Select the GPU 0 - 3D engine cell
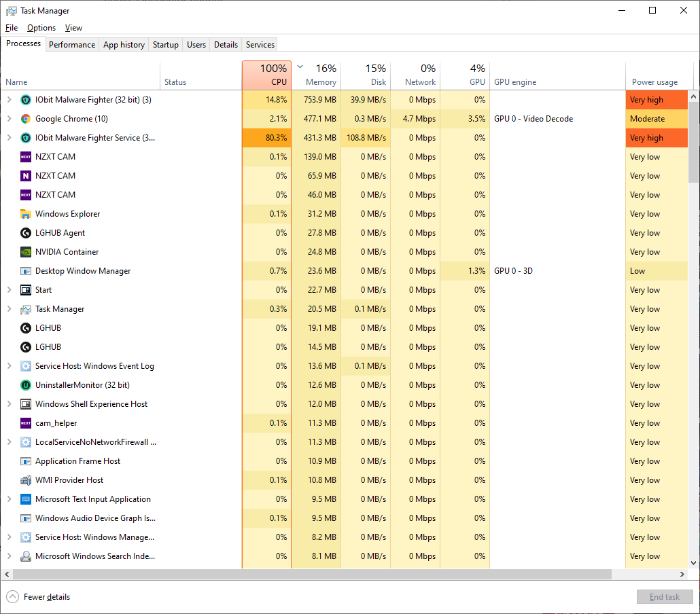Image resolution: width=700 pixels, height=614 pixels. click(x=557, y=271)
